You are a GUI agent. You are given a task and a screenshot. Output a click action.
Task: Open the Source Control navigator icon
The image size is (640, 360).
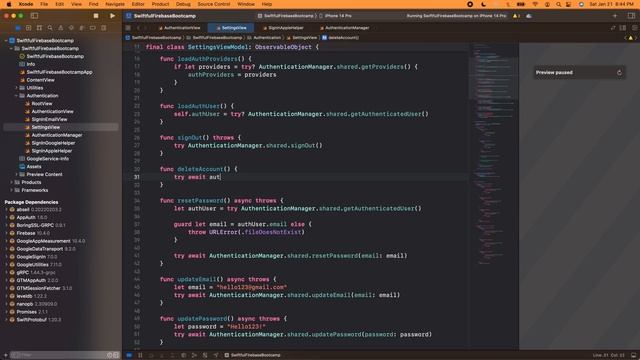click(29, 28)
